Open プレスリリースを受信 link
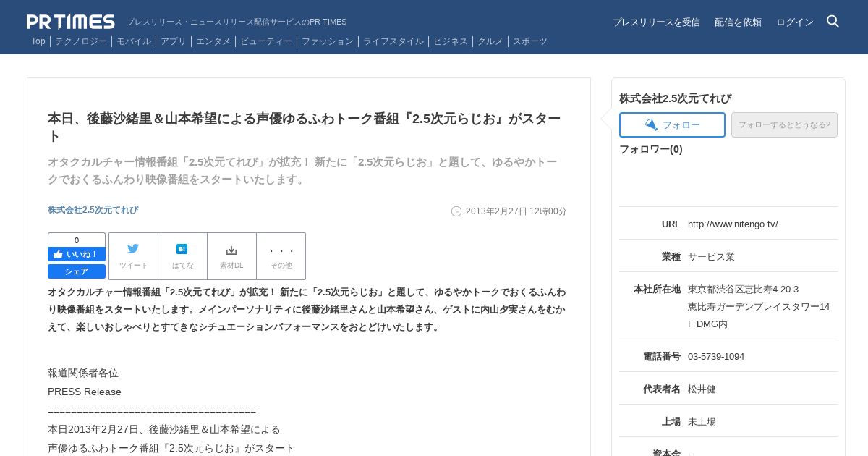 (656, 22)
